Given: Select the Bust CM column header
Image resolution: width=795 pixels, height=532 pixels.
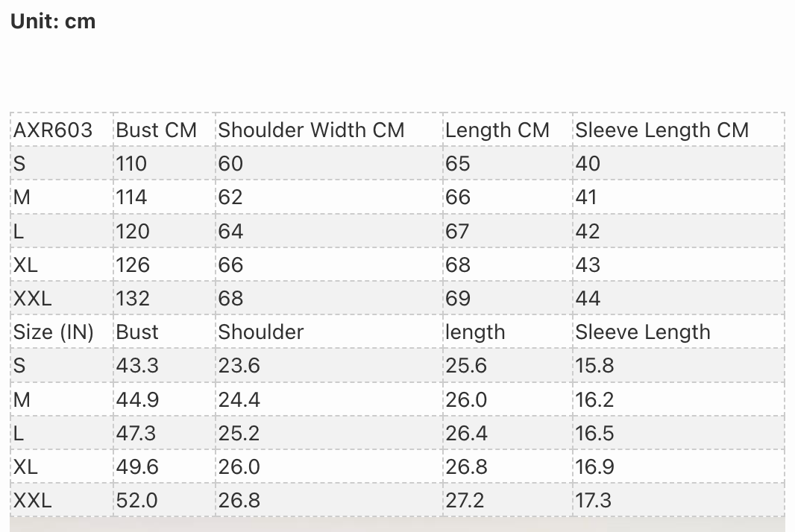Looking at the screenshot, I should (164, 130).
